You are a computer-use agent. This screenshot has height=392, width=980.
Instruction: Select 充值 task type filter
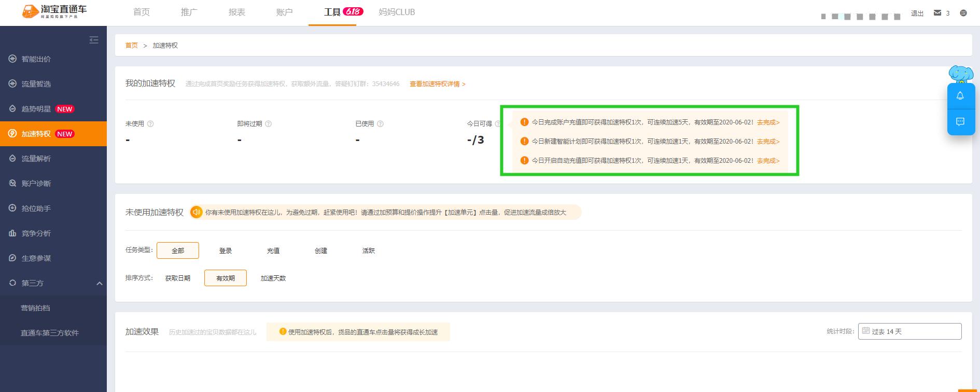click(x=273, y=250)
